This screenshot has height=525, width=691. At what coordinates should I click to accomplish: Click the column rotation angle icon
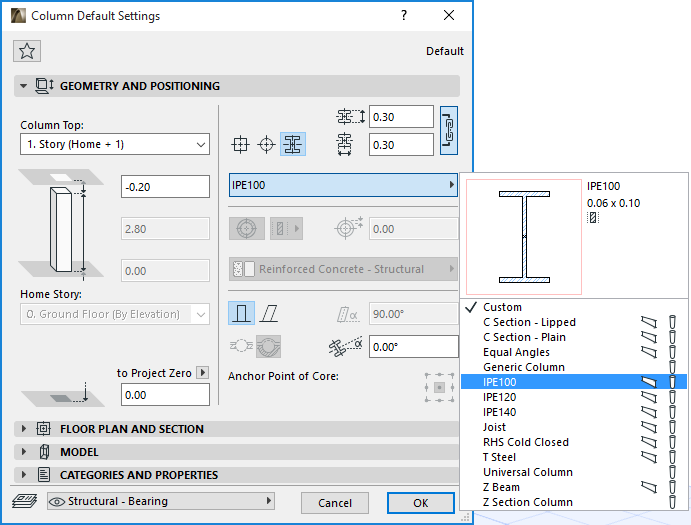[346, 347]
